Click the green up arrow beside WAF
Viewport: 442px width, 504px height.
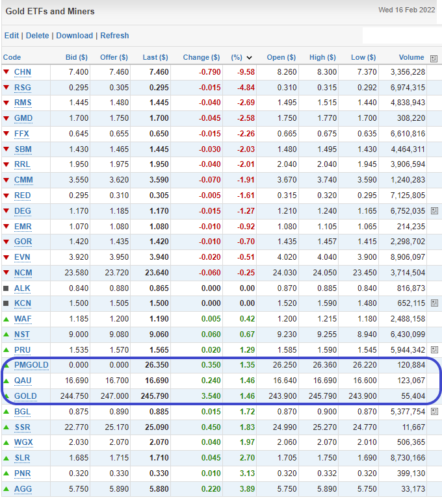6,319
